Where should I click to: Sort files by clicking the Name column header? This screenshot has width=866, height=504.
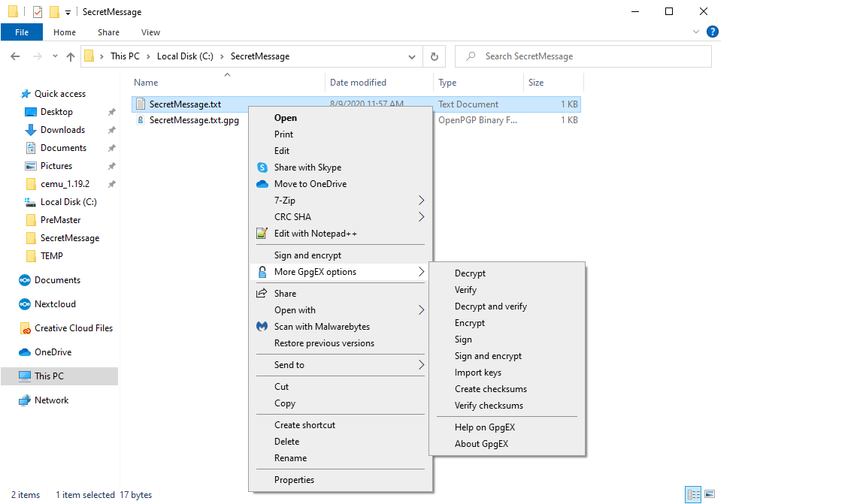point(145,82)
